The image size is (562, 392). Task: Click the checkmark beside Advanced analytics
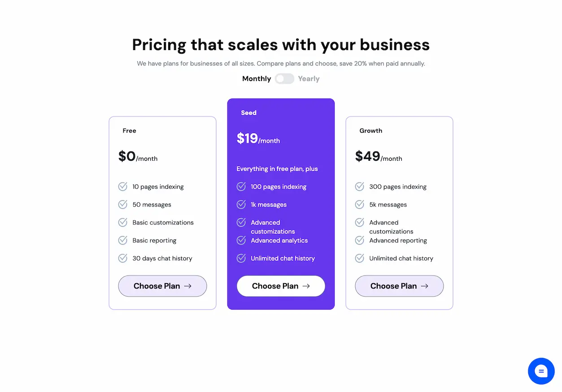pyautogui.click(x=241, y=240)
